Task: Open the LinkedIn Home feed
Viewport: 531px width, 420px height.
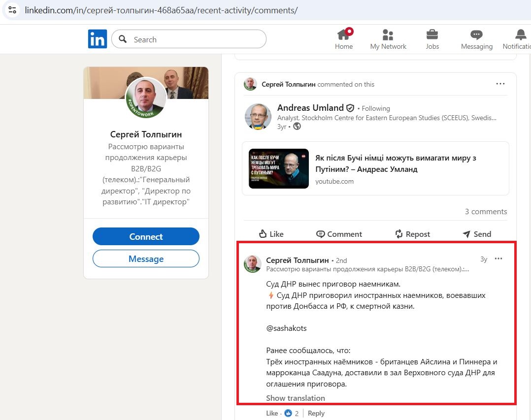Action: tap(343, 38)
